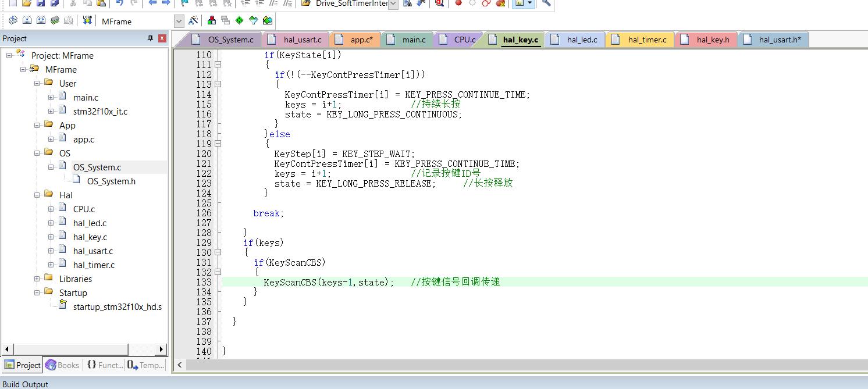Switch to the hal_usart.c editor tab
The image size is (868, 389).
296,40
